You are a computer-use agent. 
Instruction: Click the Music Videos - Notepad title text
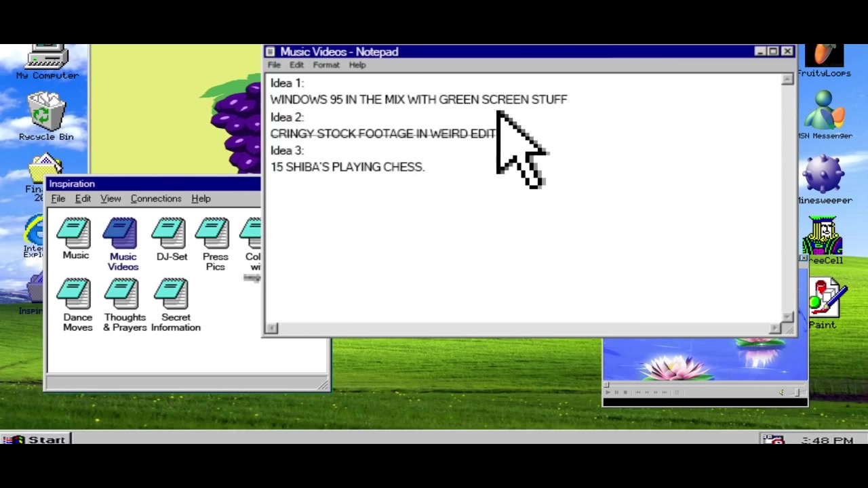pyautogui.click(x=339, y=52)
